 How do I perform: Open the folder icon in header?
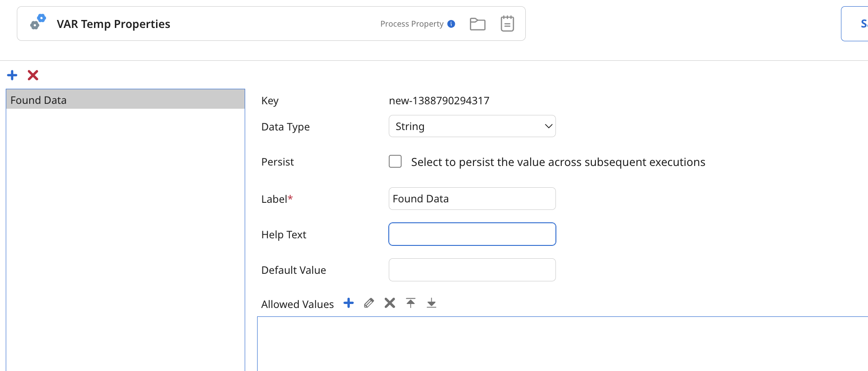click(477, 24)
